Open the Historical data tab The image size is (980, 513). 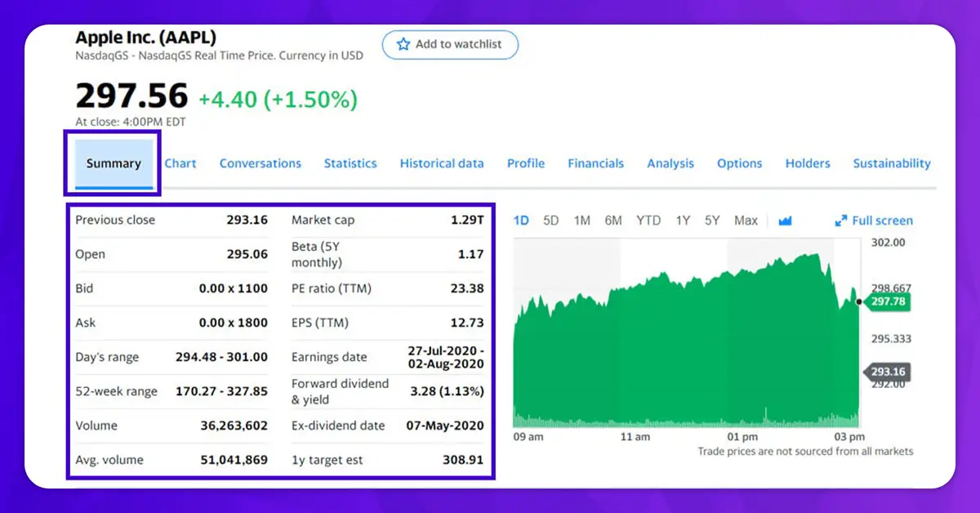442,163
